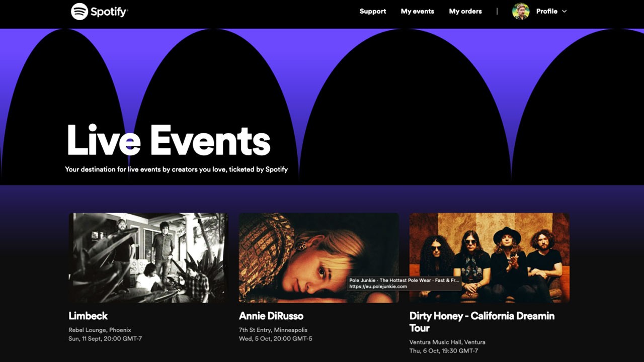
Task: Click the Annie DiRusso date line
Action: tap(276, 339)
